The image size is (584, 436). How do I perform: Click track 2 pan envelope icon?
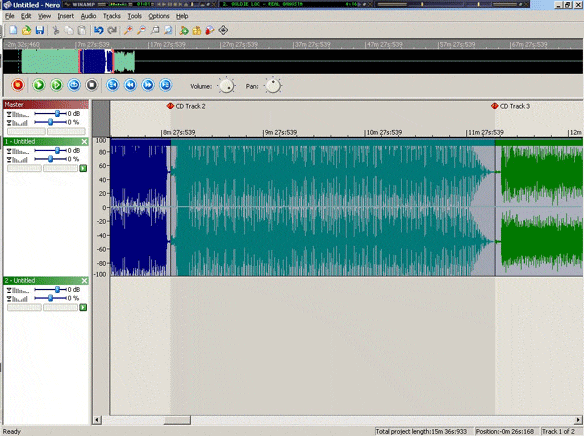tap(18, 299)
